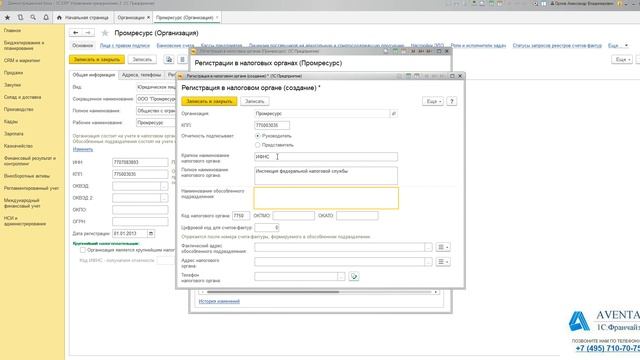Open list menu beside Фактический адрес
The width and height of the screenshot is (640, 360).
coord(443,247)
